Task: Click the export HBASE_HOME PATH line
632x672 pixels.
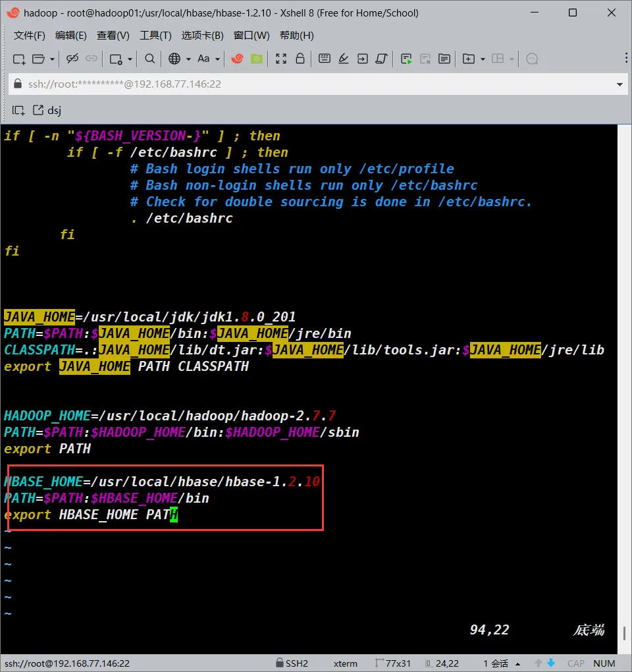Action: click(x=91, y=515)
